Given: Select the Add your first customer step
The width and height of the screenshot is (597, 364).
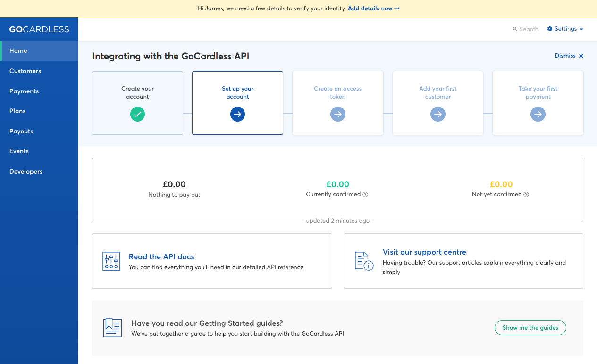Looking at the screenshot, I should pos(438,103).
